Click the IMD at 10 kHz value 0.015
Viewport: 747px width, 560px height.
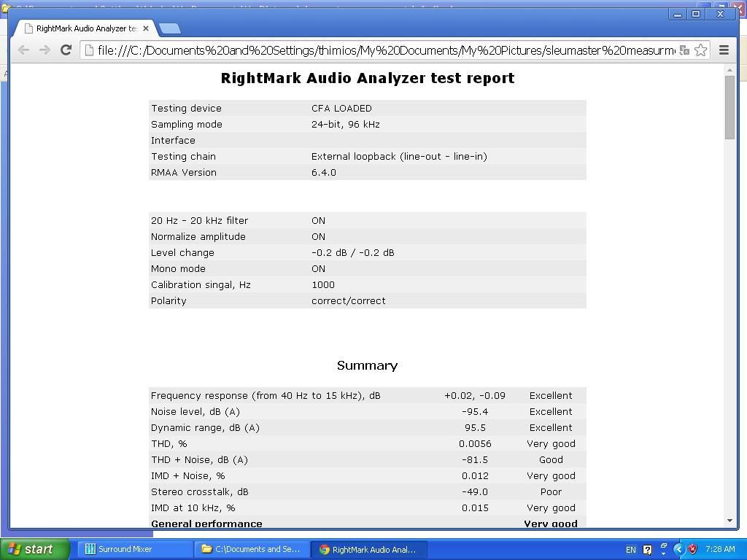pyautogui.click(x=475, y=508)
